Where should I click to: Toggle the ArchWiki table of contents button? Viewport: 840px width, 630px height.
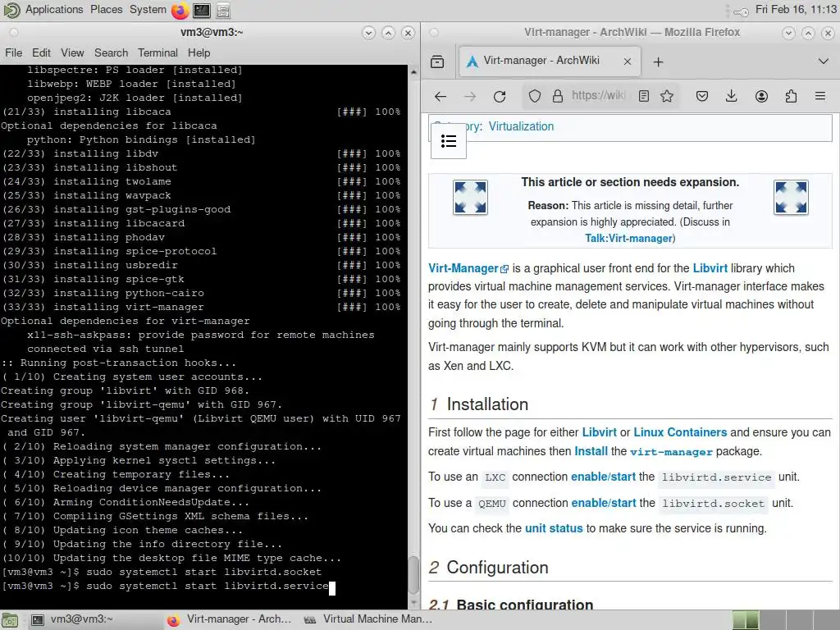pos(449,141)
